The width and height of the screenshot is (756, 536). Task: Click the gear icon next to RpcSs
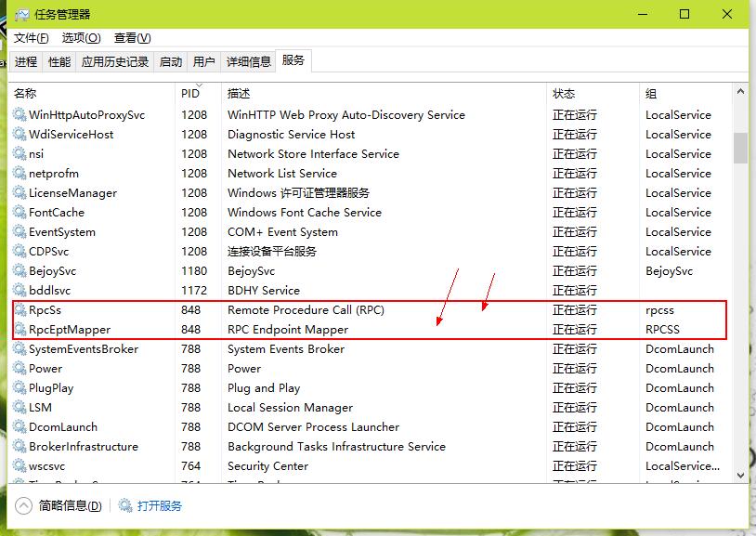tap(20, 310)
